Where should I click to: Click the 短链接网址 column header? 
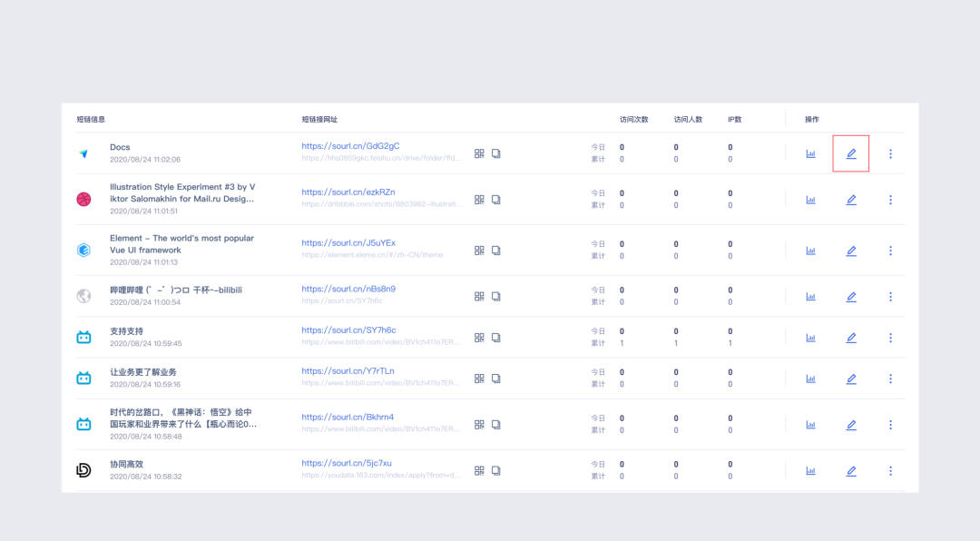tap(319, 120)
